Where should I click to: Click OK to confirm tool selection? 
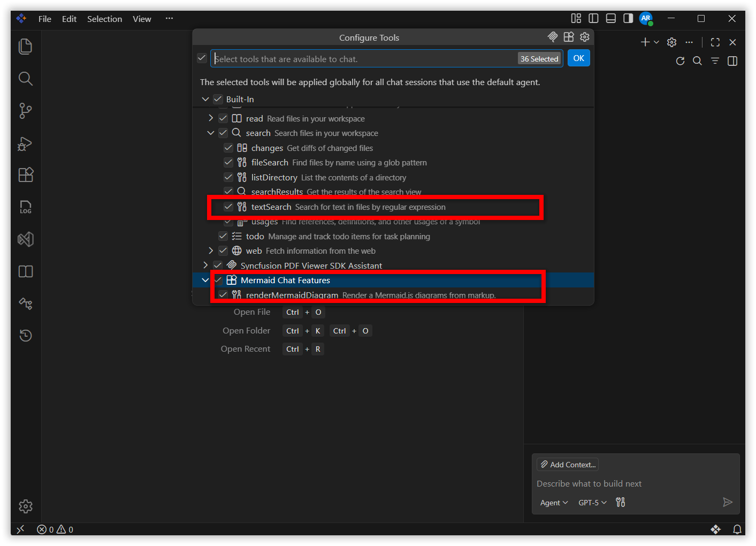click(x=579, y=58)
